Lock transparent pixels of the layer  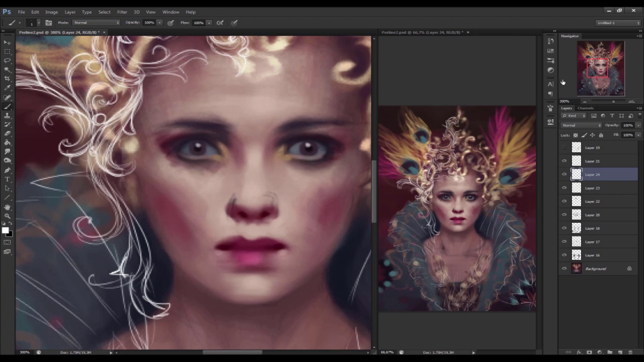point(576,135)
